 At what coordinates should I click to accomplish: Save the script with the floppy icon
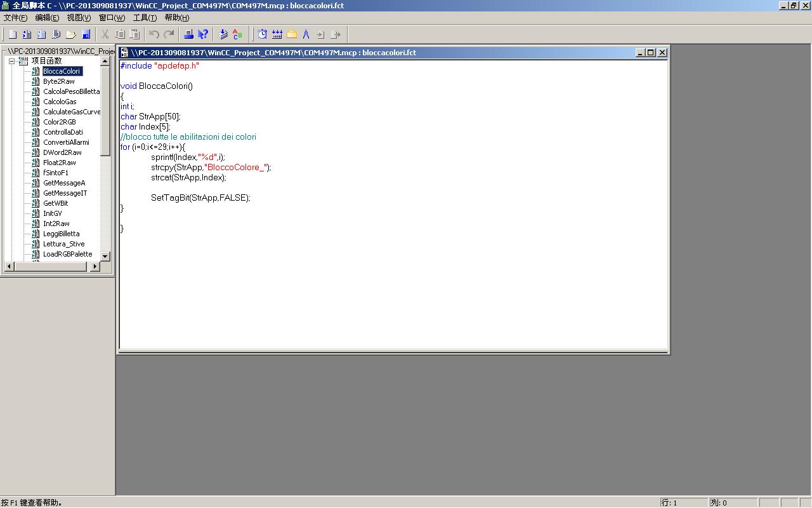86,34
